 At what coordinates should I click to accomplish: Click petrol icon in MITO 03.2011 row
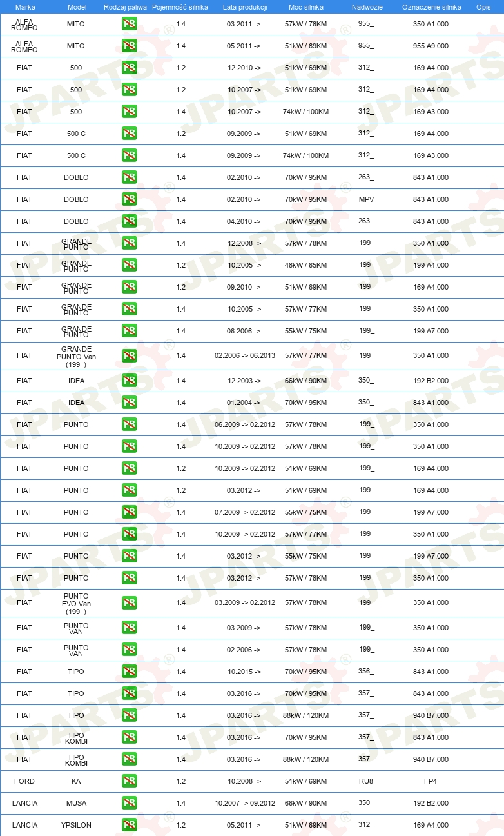pos(129,25)
